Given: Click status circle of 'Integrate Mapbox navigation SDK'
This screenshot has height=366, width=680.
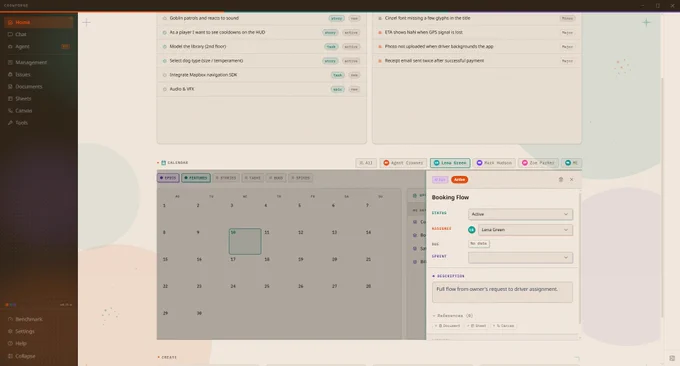Looking at the screenshot, I should click(x=165, y=75).
